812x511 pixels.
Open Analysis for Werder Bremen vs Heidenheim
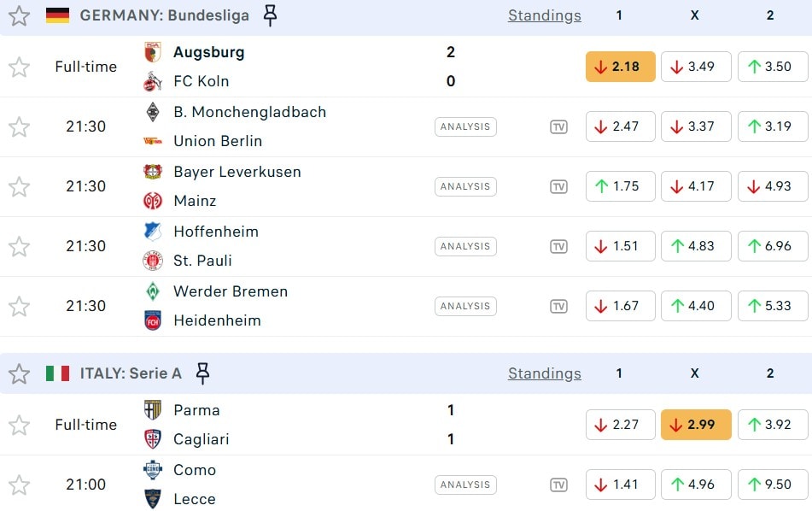pyautogui.click(x=465, y=306)
